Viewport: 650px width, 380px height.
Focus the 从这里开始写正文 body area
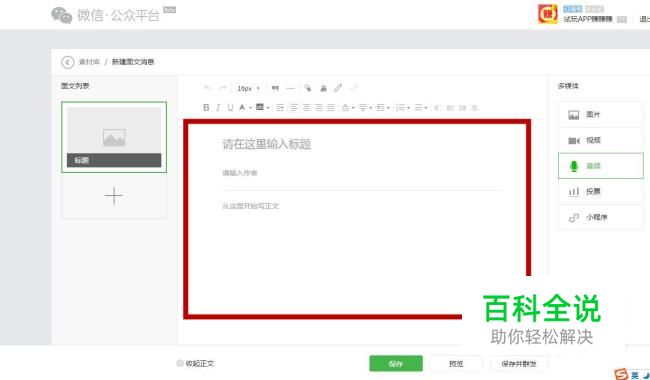pos(251,206)
